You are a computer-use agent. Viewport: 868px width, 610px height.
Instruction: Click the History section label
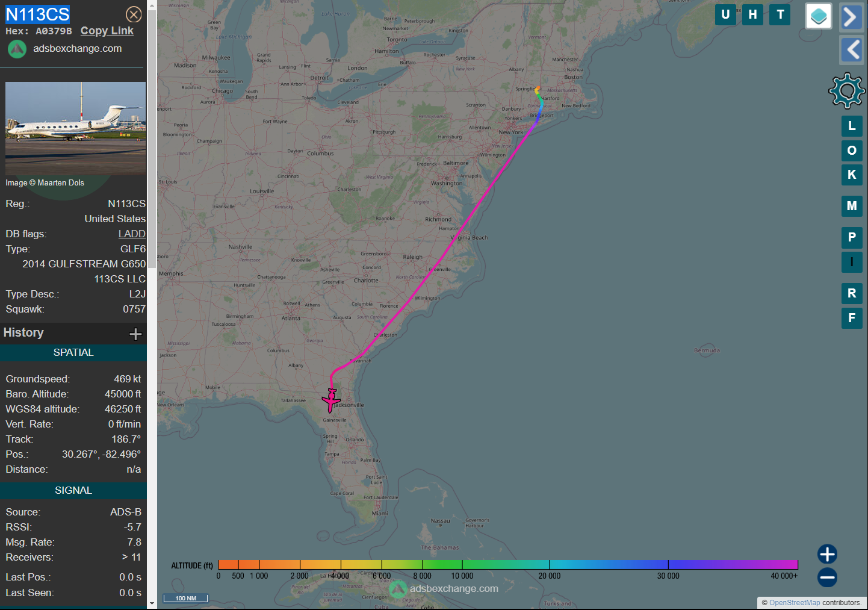(x=23, y=333)
